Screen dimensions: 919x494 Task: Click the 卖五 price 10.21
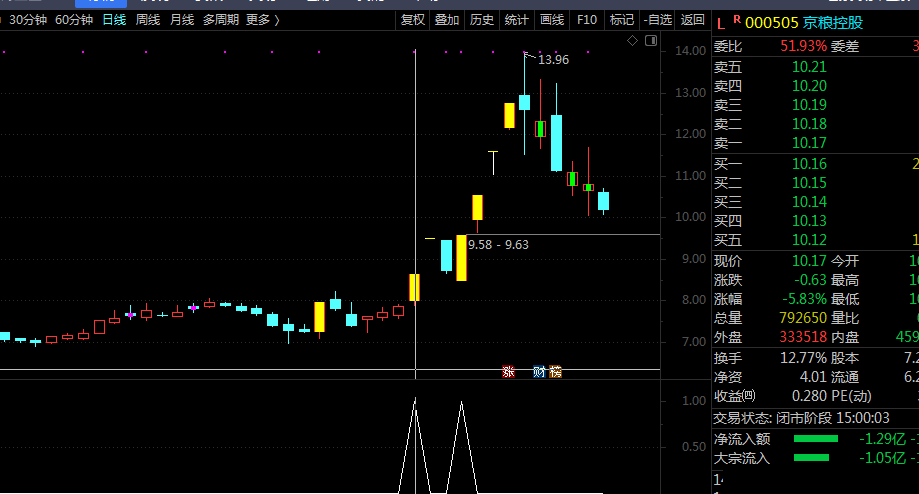[x=809, y=67]
